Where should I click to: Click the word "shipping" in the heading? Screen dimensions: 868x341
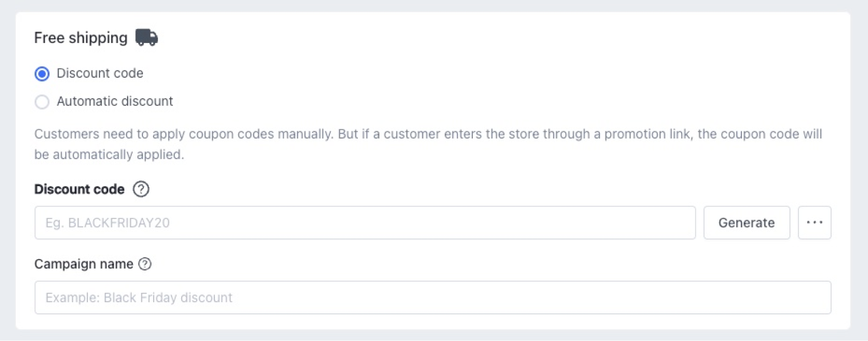coord(98,38)
